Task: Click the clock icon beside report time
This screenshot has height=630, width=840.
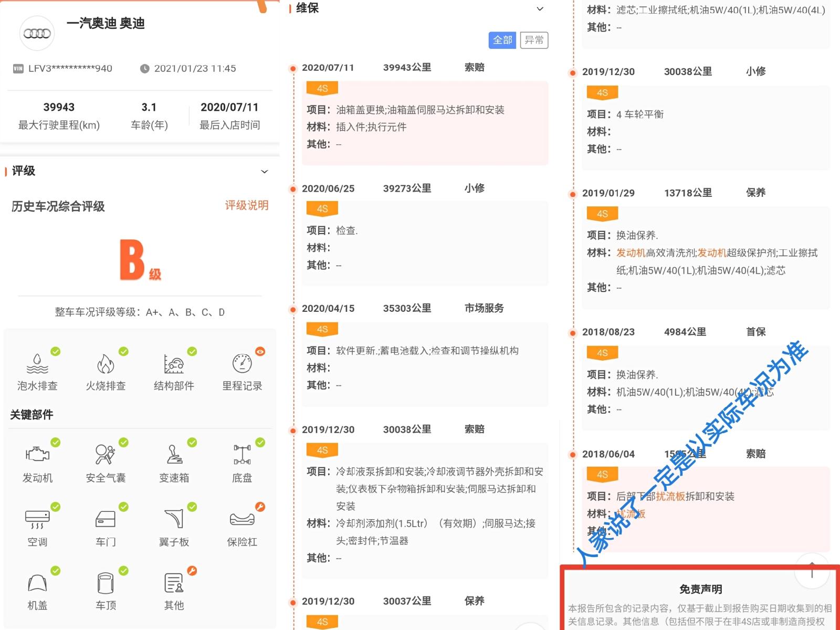Action: 145,69
